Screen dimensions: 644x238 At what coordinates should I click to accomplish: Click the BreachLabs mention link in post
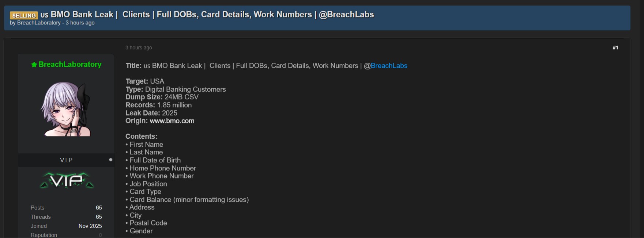(x=389, y=66)
